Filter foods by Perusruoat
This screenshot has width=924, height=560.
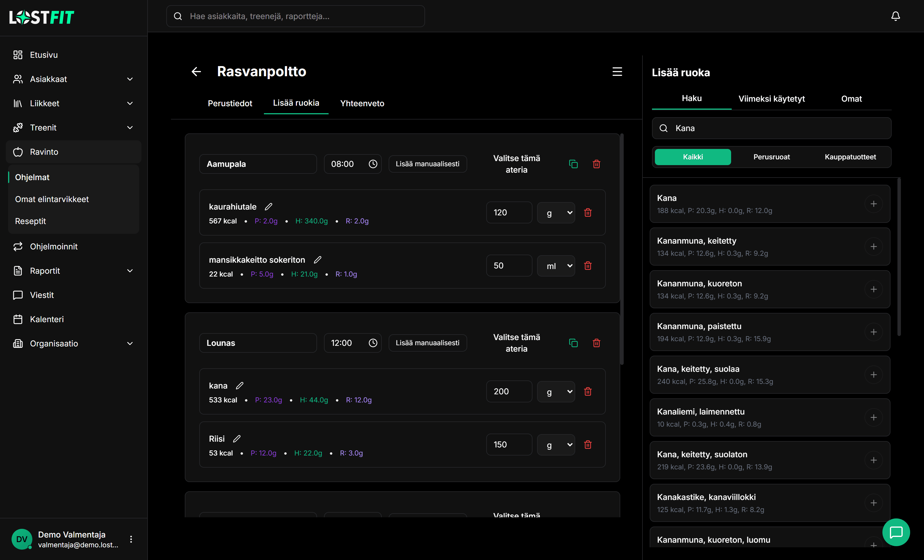[x=771, y=157]
